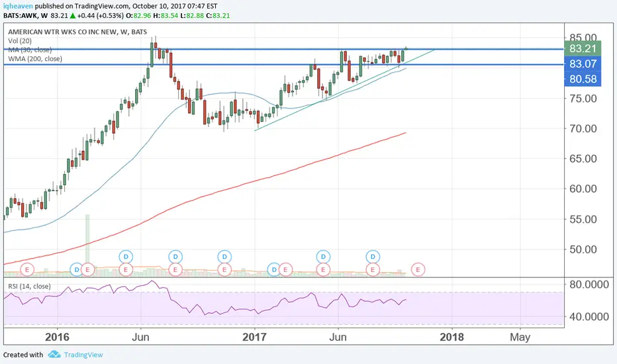617x364 pixels.
Task: Click the raised D marker just left of the 2017 label
Action: 224,257
